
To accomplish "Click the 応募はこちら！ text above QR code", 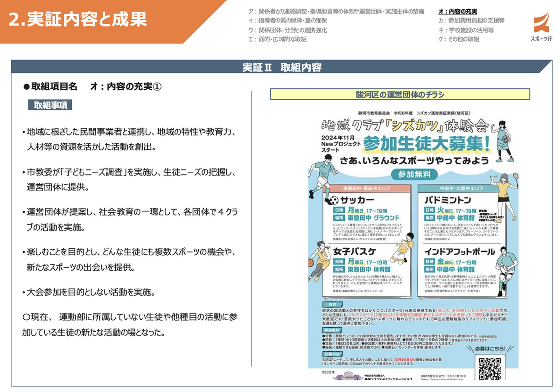I will (488, 348).
